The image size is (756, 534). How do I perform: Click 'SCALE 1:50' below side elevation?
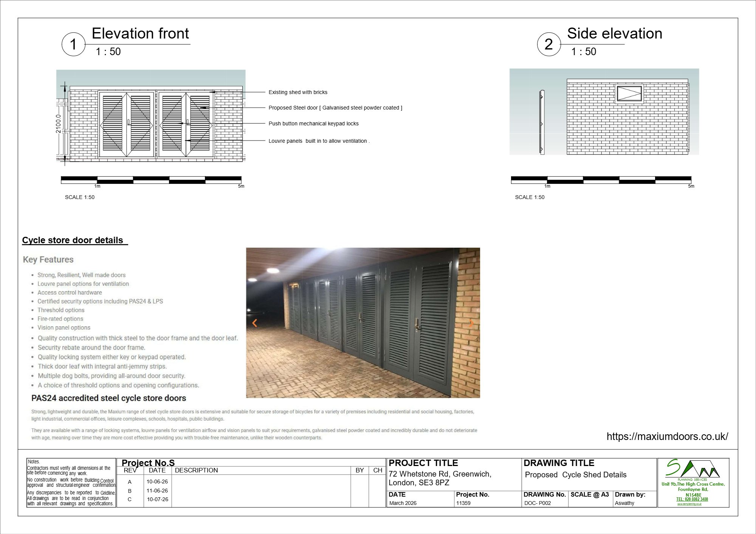point(530,197)
